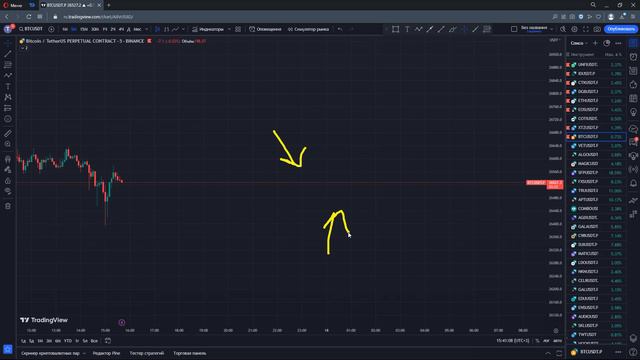Take a chart snapshot with the camera icon
The width and height of the screenshot is (640, 360).
pyautogui.click(x=597, y=29)
